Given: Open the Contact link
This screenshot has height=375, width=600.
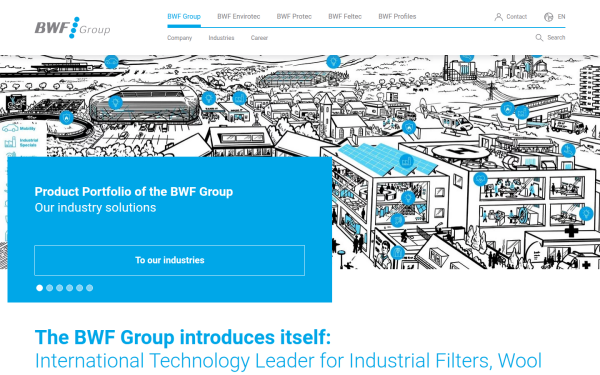Looking at the screenshot, I should click(517, 17).
